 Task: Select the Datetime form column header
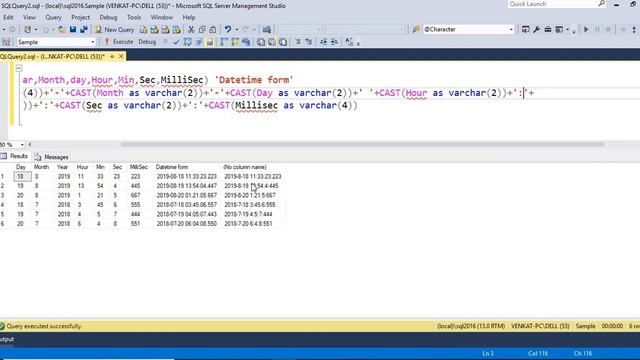pos(188,167)
